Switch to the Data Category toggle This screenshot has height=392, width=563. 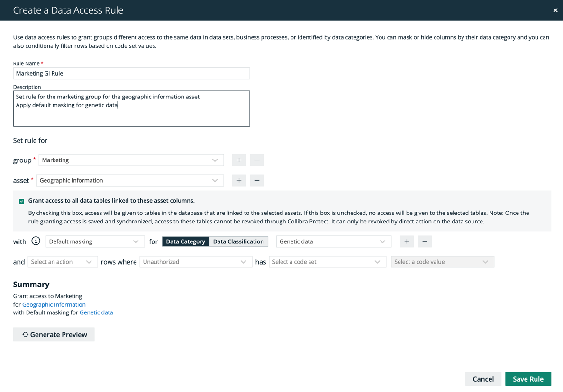tap(185, 241)
